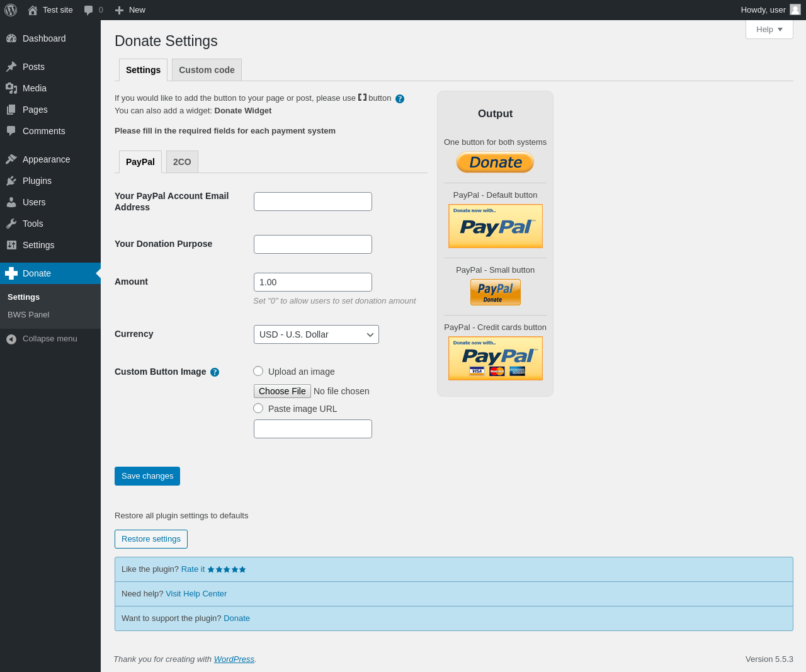Click the Tools wrench icon
Screen dimensions: 806x672
click(x=11, y=224)
